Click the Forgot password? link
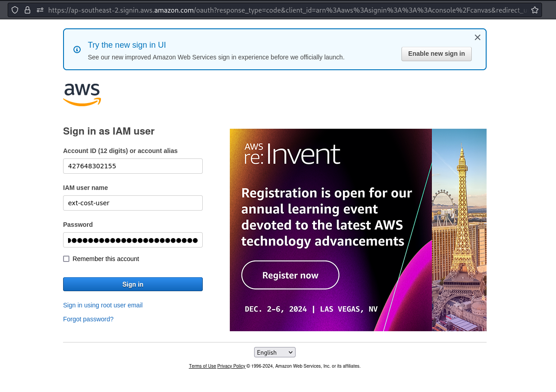 (x=88, y=319)
